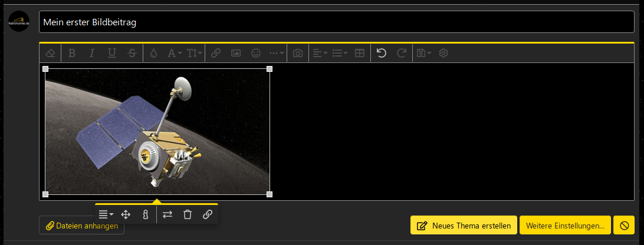644x245 pixels.
Task: Click Neues Thema erstellen button
Action: point(464,226)
